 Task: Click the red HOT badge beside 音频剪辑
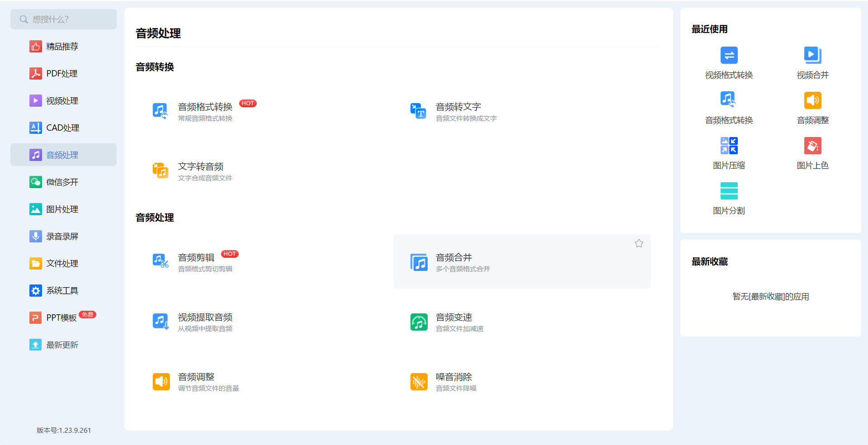pyautogui.click(x=230, y=254)
